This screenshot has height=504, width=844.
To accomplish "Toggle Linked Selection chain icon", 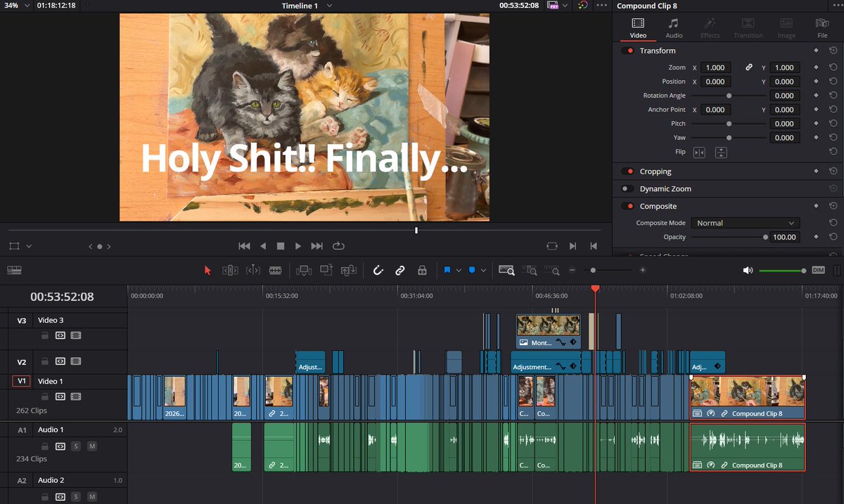I will coord(399,270).
